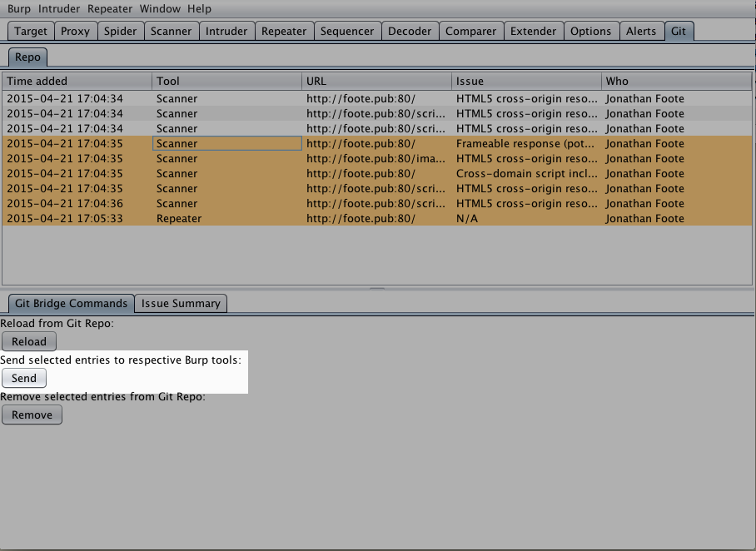
Task: Sort table by Issue column header
Action: tap(527, 81)
